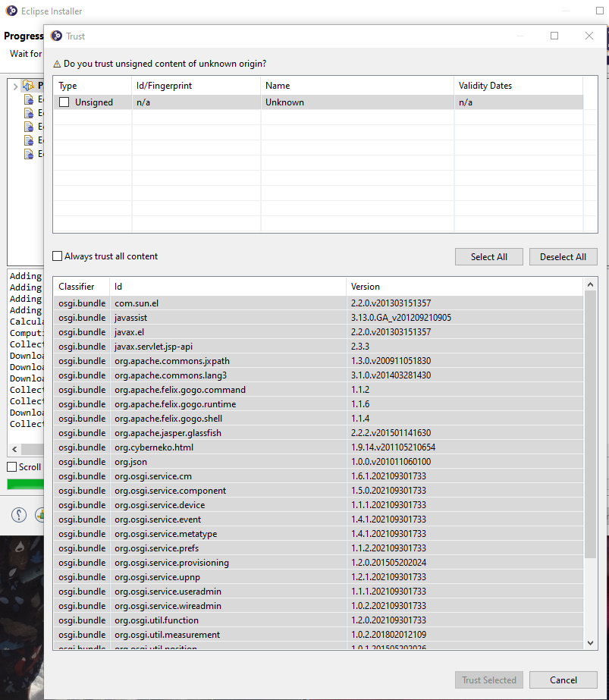Sort by Validity Dates column header
Screen dimensions: 609x700
[x=518, y=86]
